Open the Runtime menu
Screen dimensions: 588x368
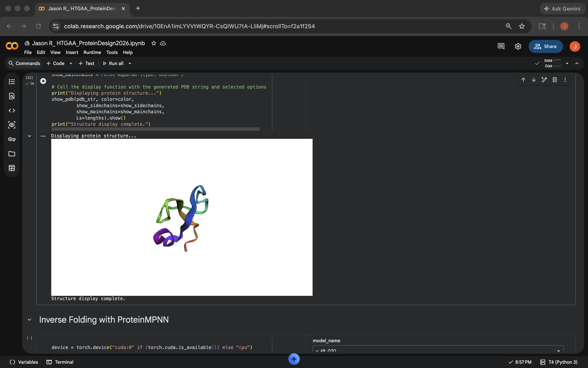tap(92, 52)
